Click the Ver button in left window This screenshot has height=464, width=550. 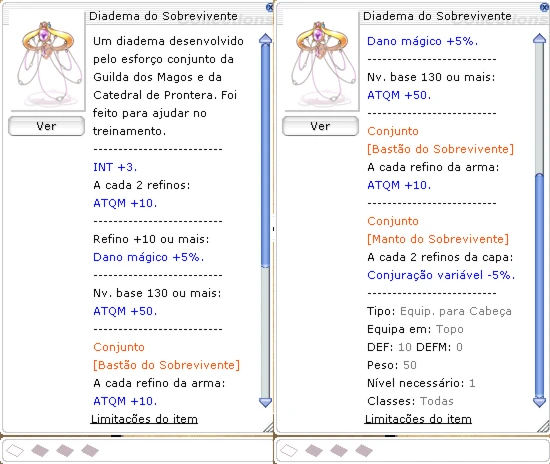46,126
